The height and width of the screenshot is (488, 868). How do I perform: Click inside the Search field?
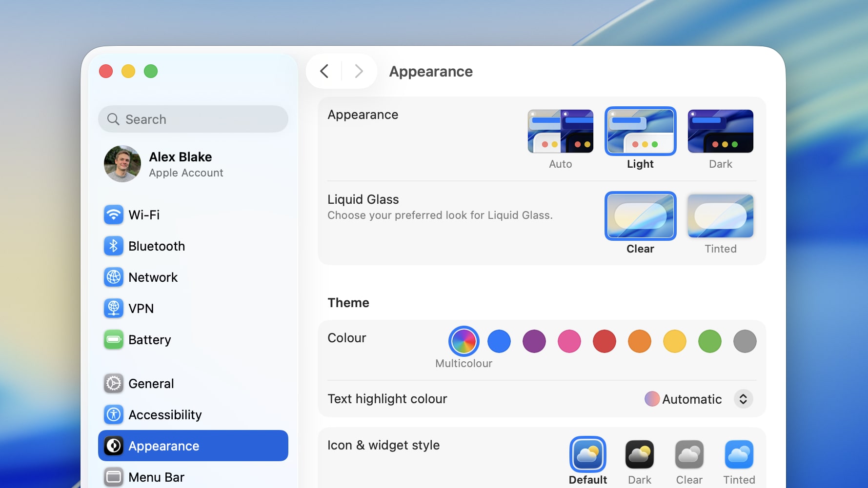[193, 119]
